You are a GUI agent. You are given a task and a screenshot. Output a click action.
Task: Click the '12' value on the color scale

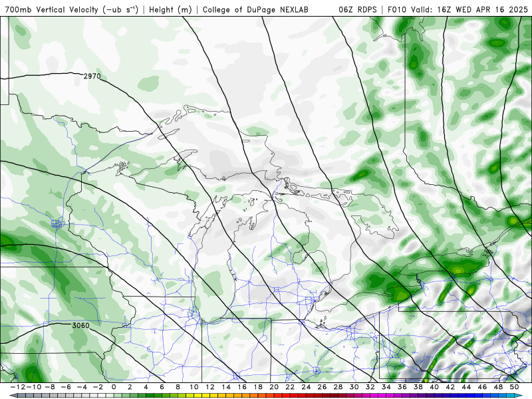point(210,387)
